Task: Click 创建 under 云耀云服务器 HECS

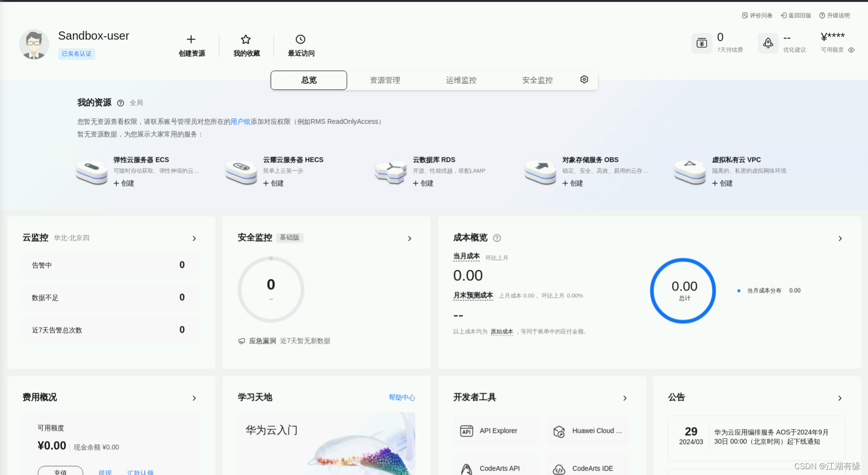Action: click(274, 184)
